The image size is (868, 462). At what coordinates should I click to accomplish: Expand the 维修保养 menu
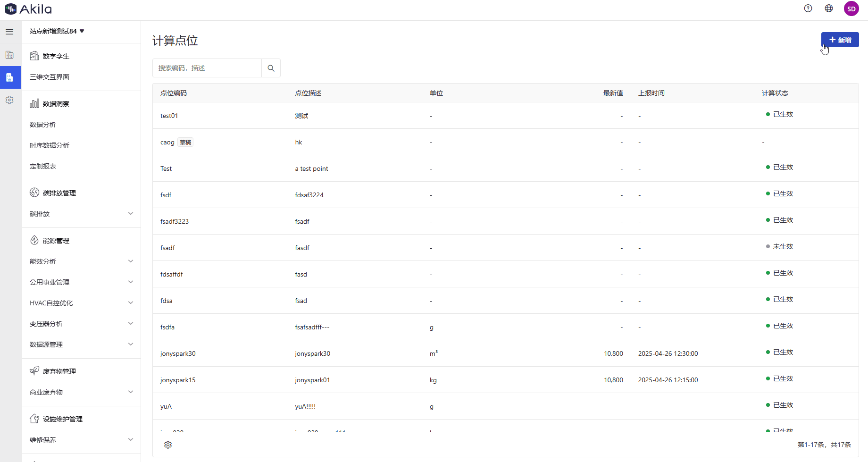pyautogui.click(x=81, y=440)
